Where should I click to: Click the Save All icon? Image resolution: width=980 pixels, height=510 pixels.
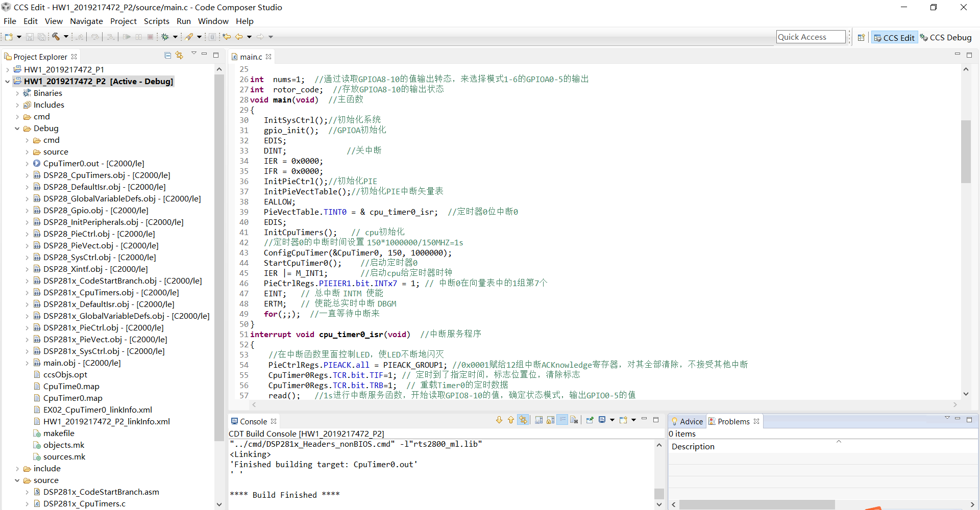pyautogui.click(x=42, y=37)
